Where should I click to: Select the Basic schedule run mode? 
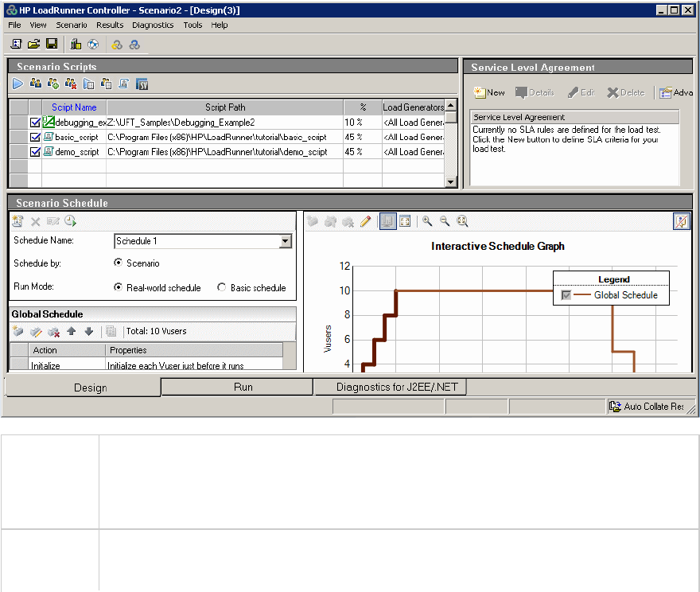tap(222, 288)
